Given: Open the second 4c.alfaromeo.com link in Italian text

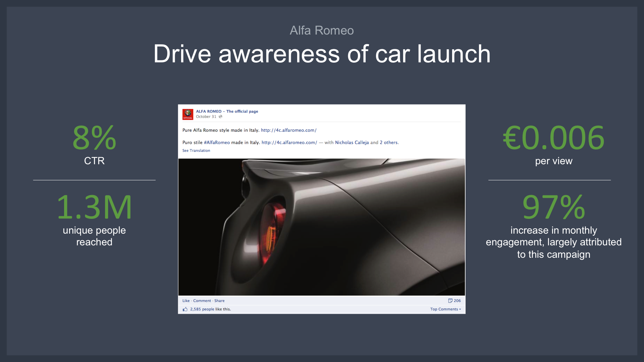Looking at the screenshot, I should tap(289, 142).
